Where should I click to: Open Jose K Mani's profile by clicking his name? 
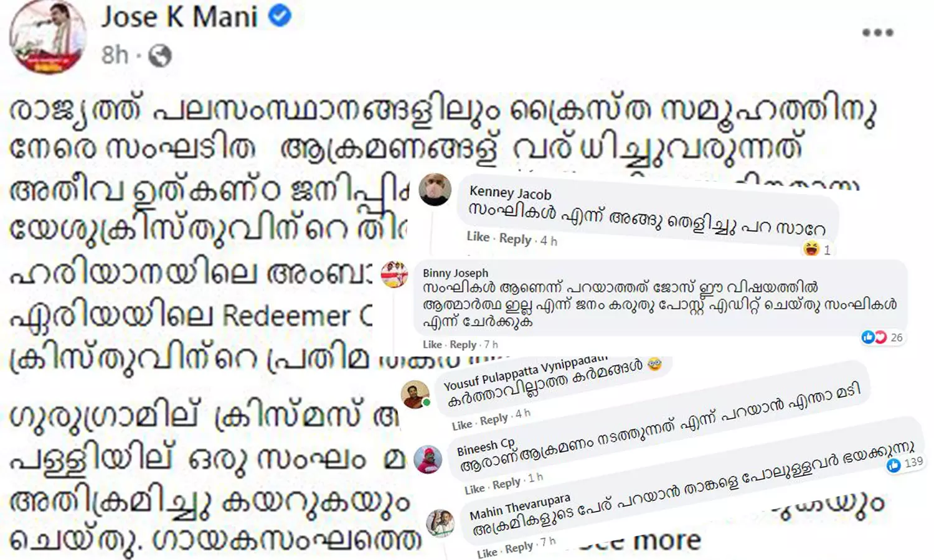click(x=181, y=16)
